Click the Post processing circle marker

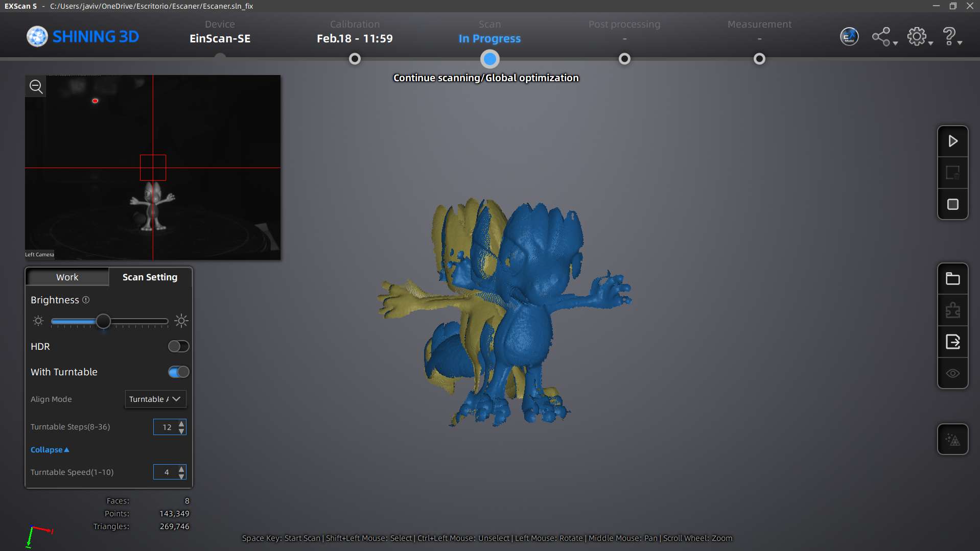[624, 59]
